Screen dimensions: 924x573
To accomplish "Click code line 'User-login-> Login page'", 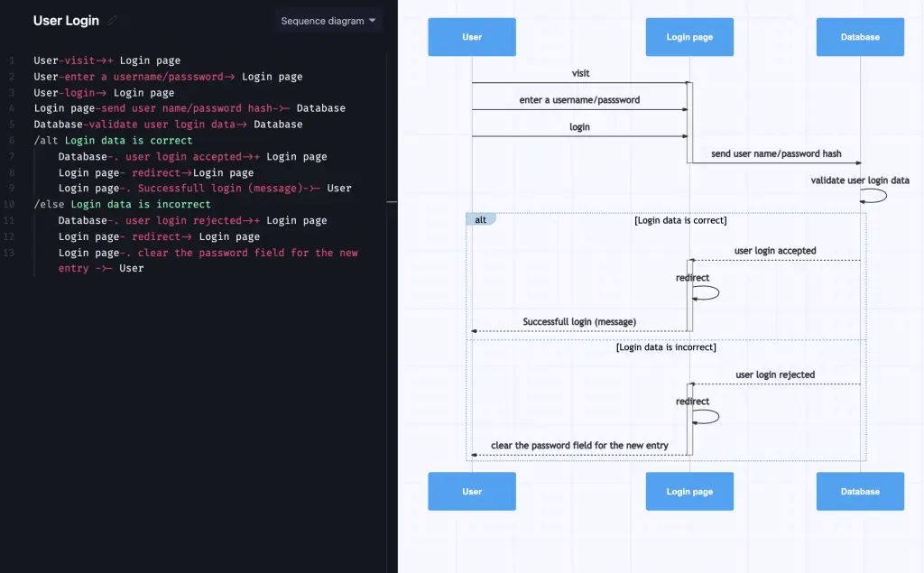I will tap(104, 93).
